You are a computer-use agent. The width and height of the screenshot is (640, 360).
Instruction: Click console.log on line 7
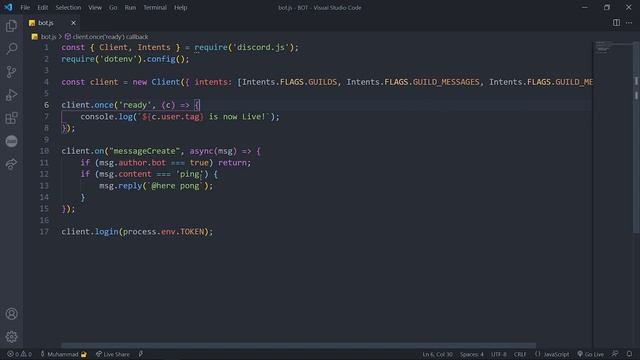(x=107, y=117)
